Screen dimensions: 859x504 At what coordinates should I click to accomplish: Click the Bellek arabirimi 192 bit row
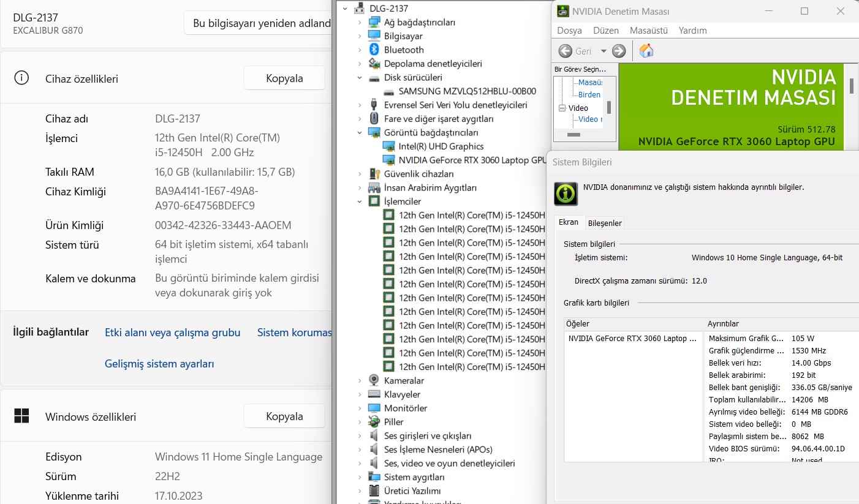tap(782, 375)
